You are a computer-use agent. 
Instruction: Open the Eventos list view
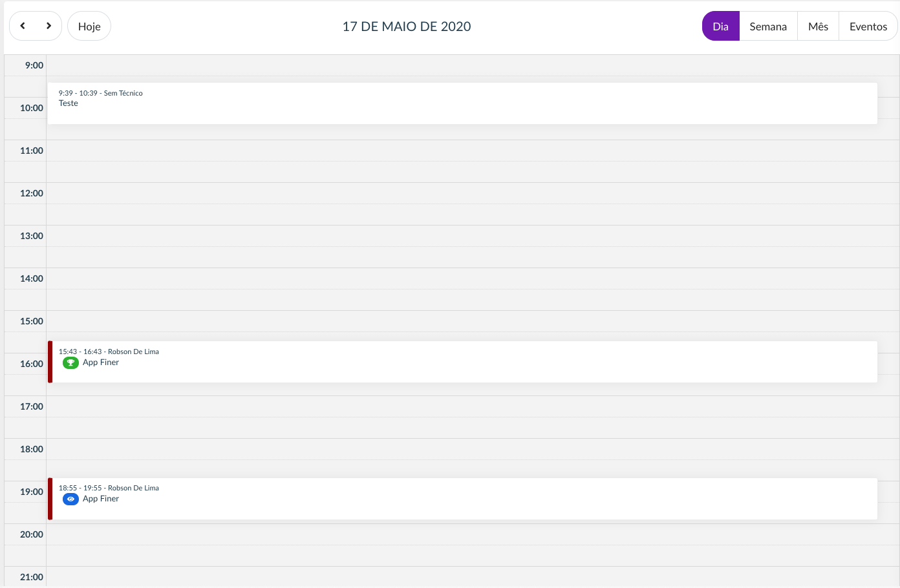pos(868,26)
